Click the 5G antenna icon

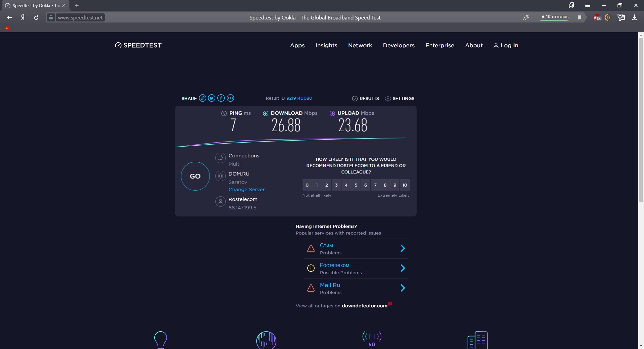point(372,339)
